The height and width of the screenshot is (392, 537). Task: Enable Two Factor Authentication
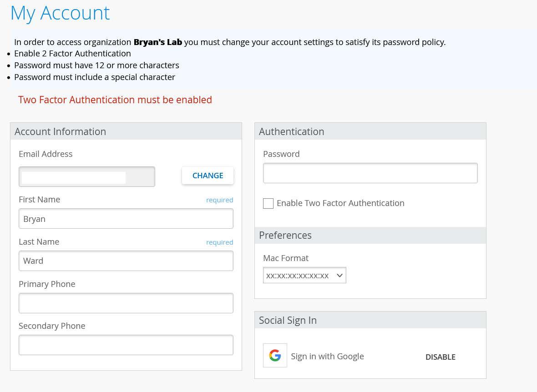[268, 203]
